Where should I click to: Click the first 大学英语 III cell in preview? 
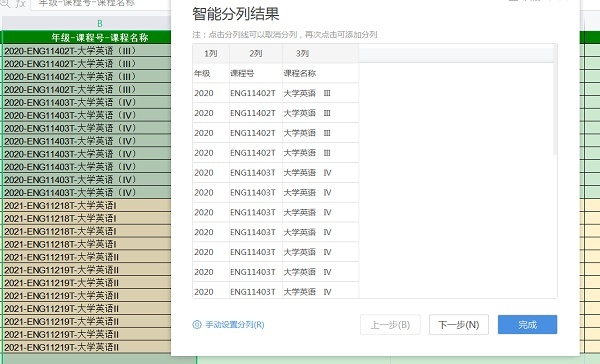[x=320, y=93]
